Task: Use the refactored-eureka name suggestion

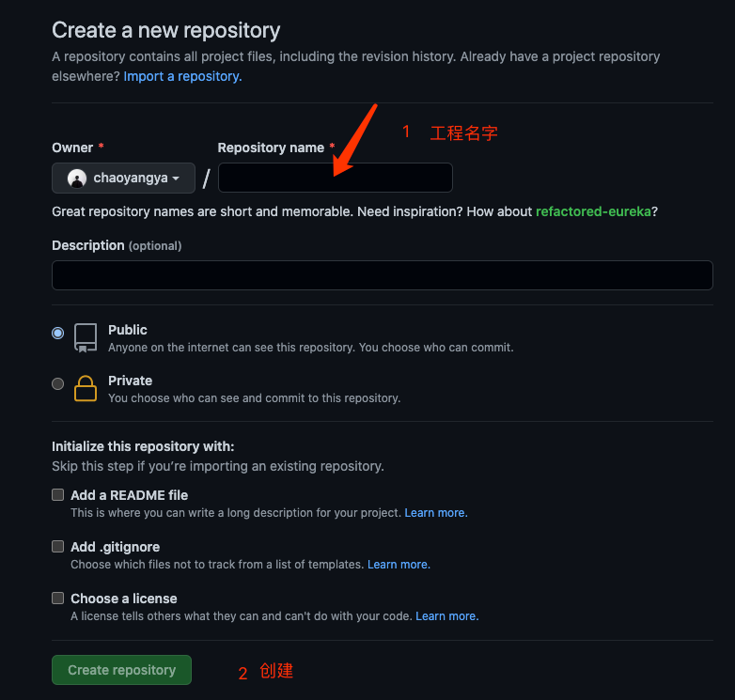Action: pyautogui.click(x=593, y=211)
